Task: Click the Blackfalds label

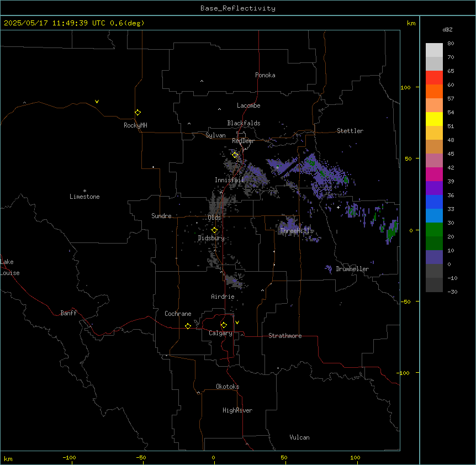Action: pos(244,123)
